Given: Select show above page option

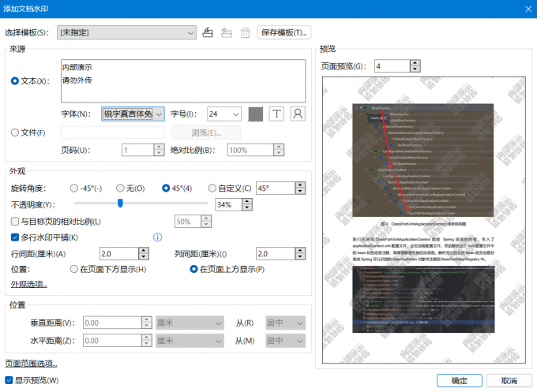Looking at the screenshot, I should point(193,269).
